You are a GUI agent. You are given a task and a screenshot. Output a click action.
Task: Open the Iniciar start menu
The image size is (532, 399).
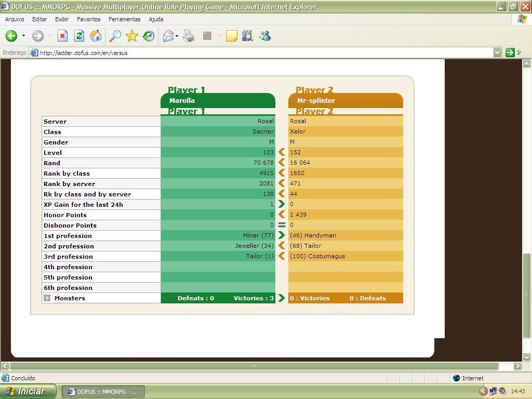[x=28, y=391]
